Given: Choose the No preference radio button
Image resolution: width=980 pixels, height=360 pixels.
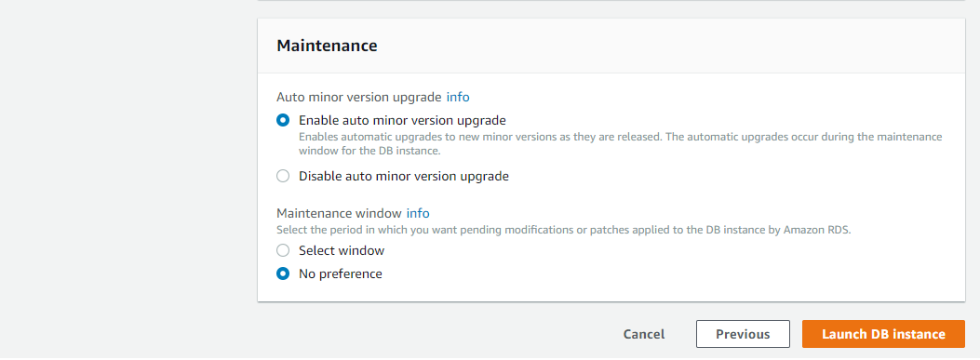Looking at the screenshot, I should pos(283,273).
